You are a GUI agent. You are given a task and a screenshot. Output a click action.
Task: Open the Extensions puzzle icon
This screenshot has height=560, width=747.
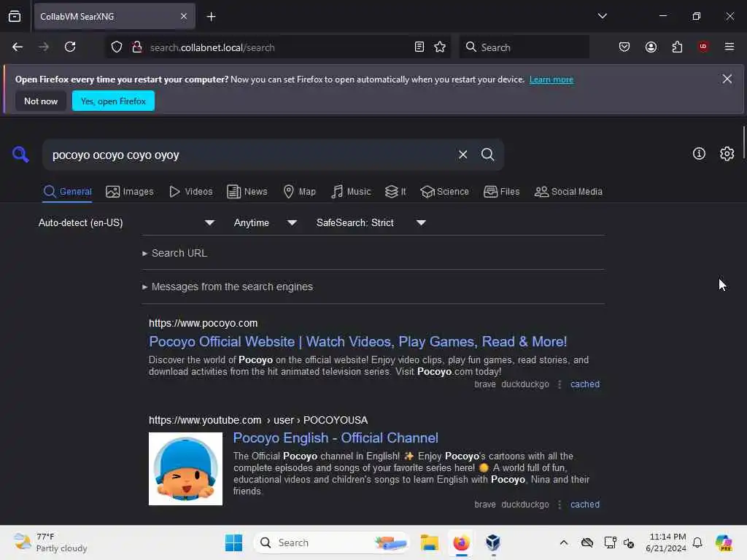677,47
